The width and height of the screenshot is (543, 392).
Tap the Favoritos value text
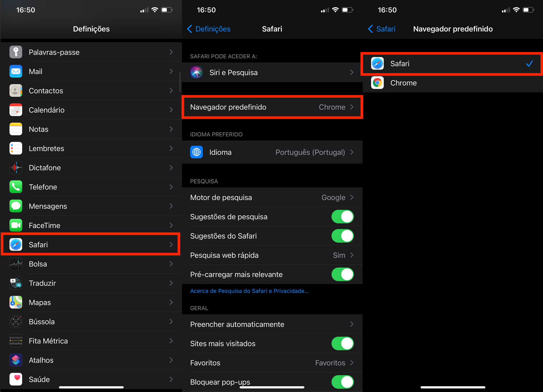pyautogui.click(x=330, y=363)
